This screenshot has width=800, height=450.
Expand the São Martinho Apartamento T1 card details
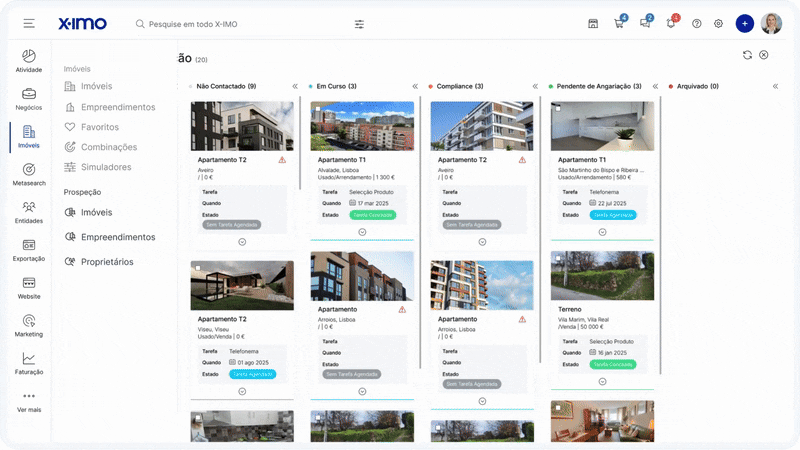pos(602,231)
